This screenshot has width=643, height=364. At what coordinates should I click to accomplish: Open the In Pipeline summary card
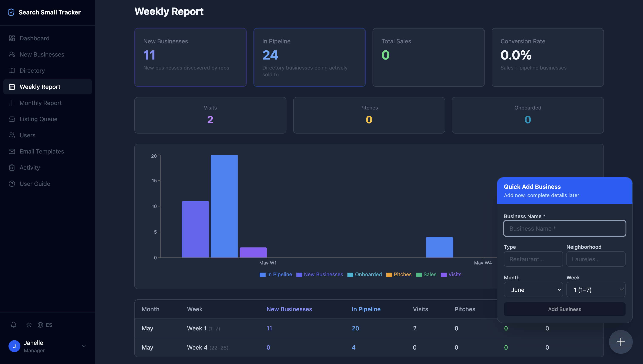pos(309,57)
